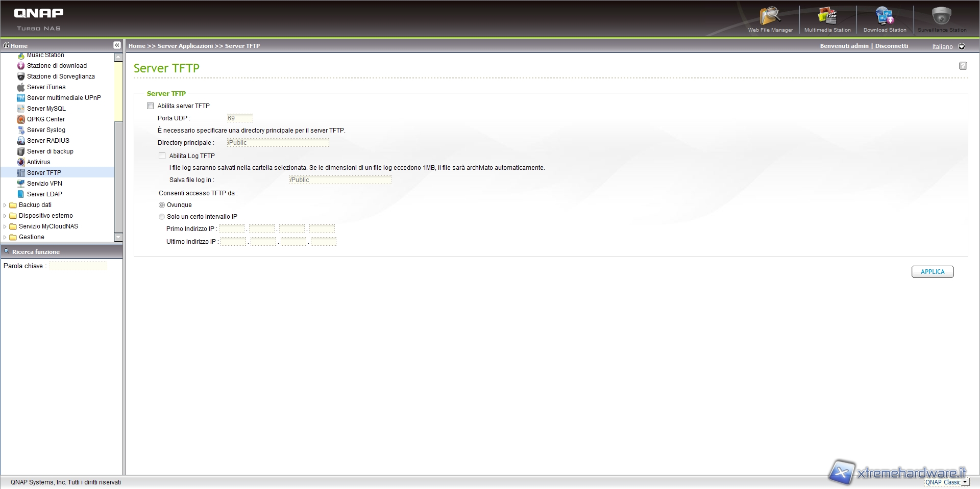Click the Disconnetti link
Screen dimensions: 980x489
click(891, 46)
